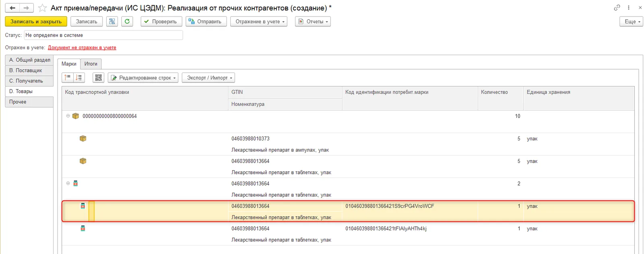Add document to favorites with star icon
This screenshot has height=254, width=644.
coord(42,8)
